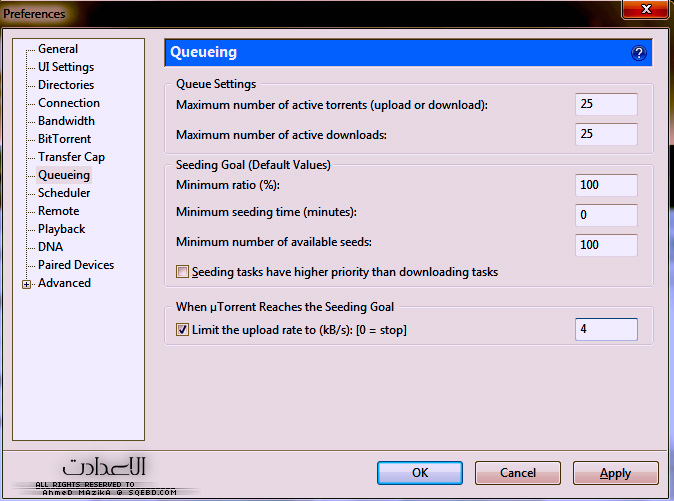Switch to Transfer Cap settings
The width and height of the screenshot is (674, 501).
coord(71,157)
